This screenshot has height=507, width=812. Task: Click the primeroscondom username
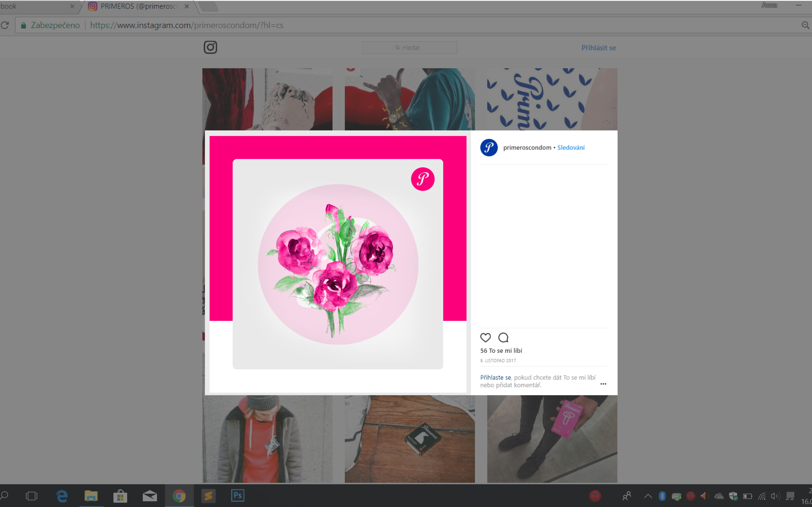pos(527,148)
